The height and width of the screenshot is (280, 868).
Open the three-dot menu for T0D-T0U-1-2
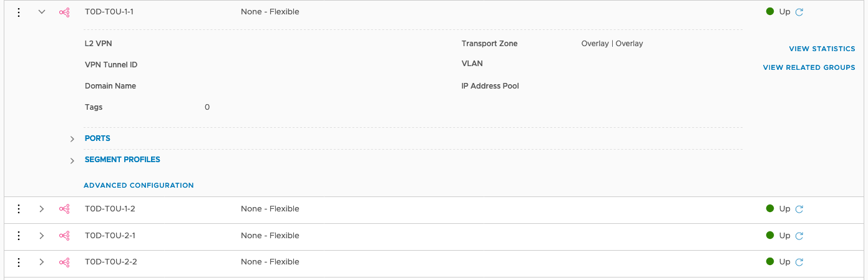[x=19, y=209]
